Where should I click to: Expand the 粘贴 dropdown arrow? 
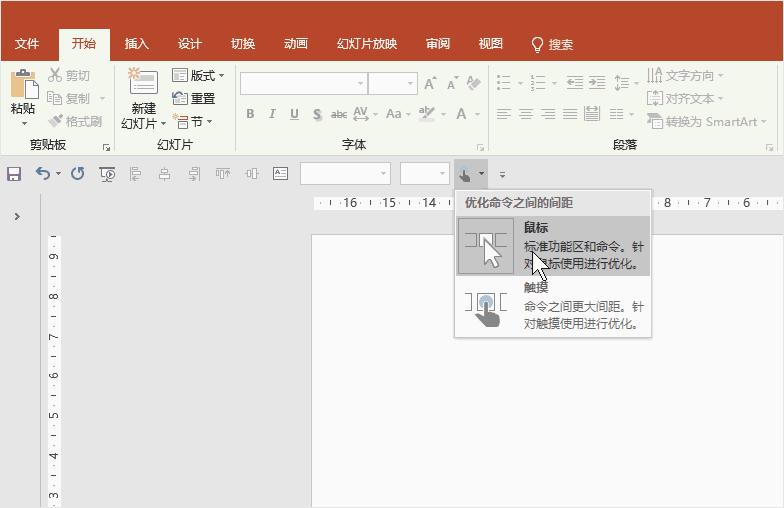pos(24,123)
